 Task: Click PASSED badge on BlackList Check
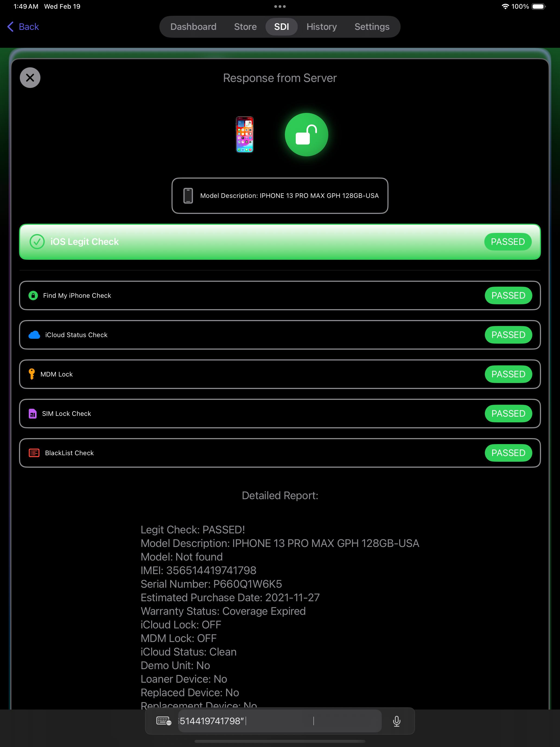pyautogui.click(x=508, y=453)
